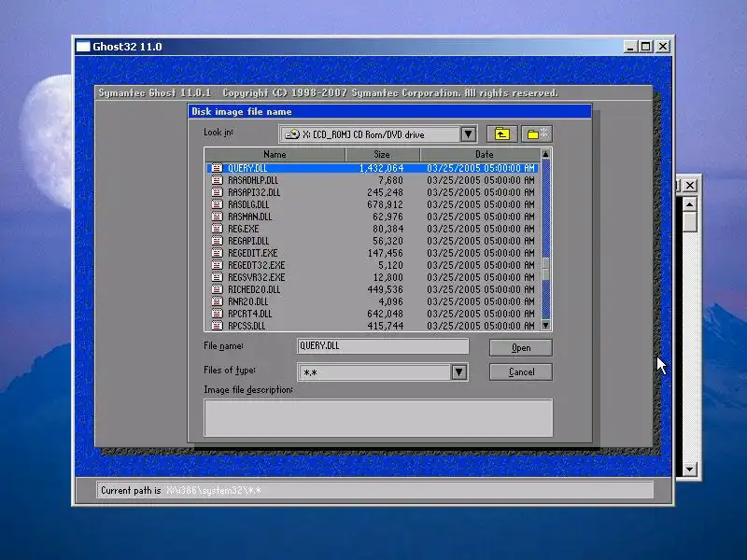747x560 pixels.
Task: Click the file list scroll down arrow
Action: click(x=546, y=325)
